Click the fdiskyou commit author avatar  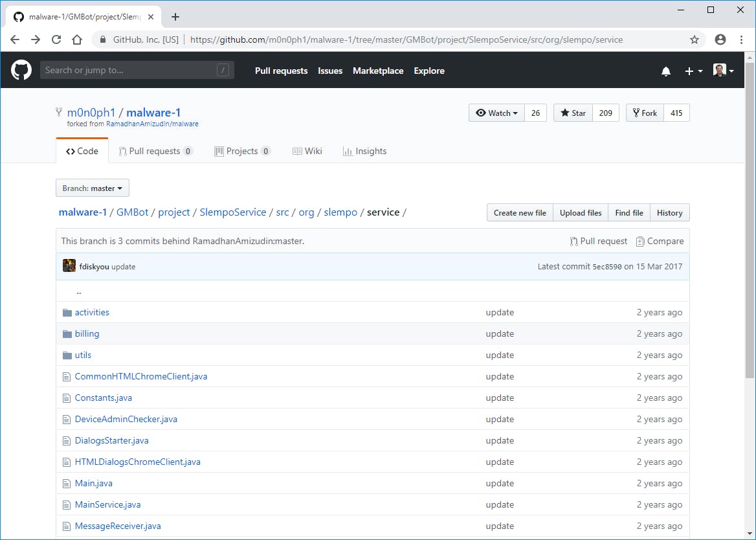tap(69, 266)
